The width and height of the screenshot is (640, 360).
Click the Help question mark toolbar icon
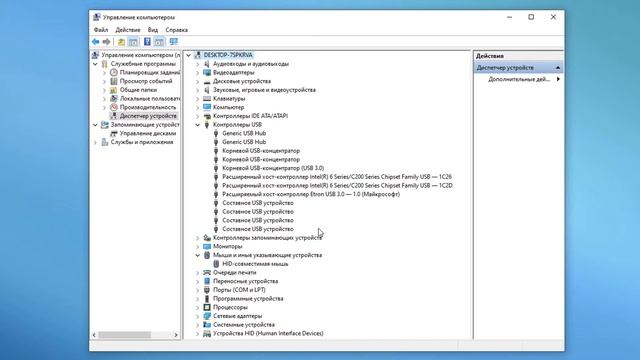(147, 42)
